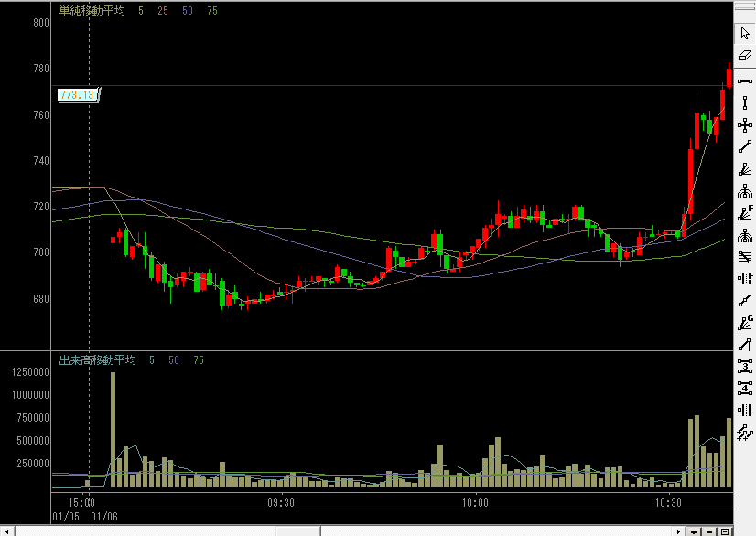Click the 50-period price moving average label
This screenshot has width=756, height=536.
coord(188,11)
